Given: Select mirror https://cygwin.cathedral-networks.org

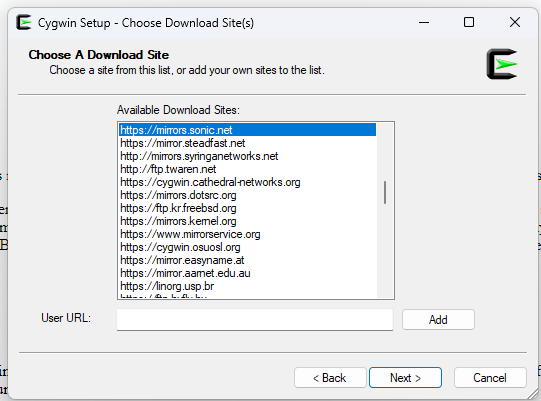Looking at the screenshot, I should tap(247, 182).
